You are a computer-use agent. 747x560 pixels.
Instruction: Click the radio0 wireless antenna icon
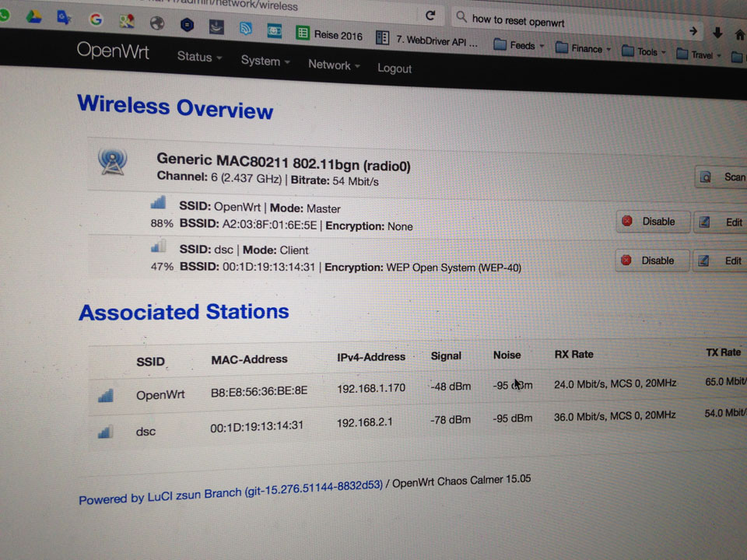point(112,161)
